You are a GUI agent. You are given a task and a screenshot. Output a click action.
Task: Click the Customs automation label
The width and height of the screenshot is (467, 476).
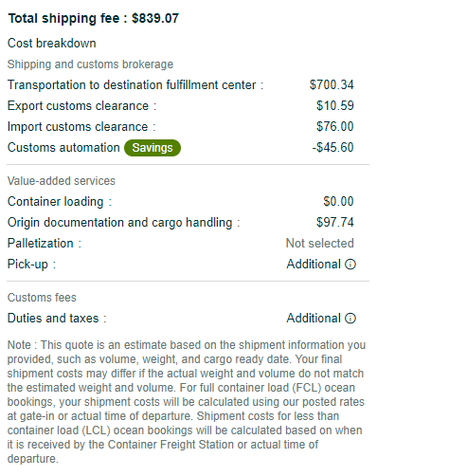tap(63, 148)
